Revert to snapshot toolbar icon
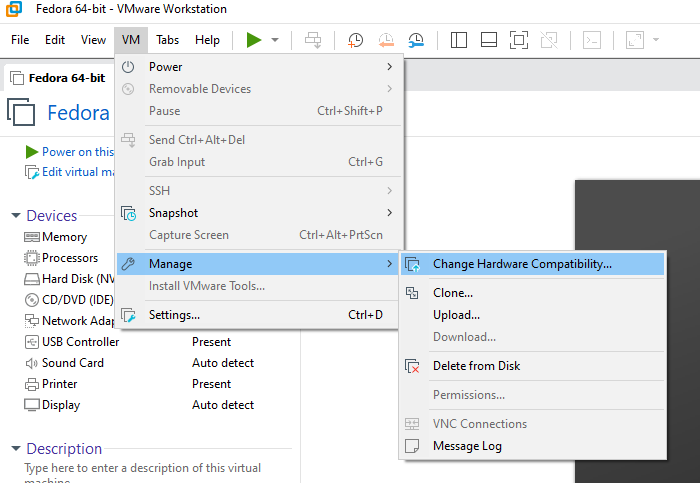This screenshot has width=700, height=483. point(386,40)
